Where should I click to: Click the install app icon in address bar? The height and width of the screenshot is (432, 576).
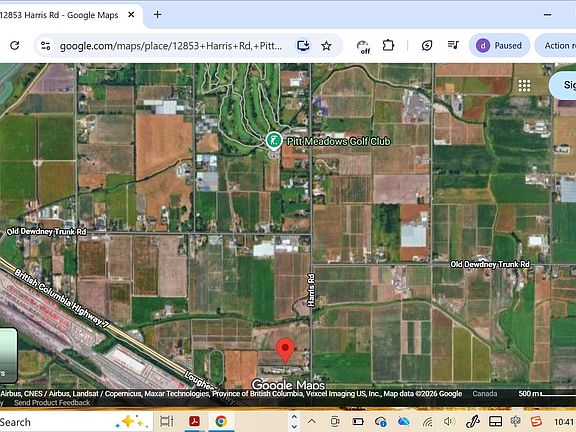click(303, 46)
